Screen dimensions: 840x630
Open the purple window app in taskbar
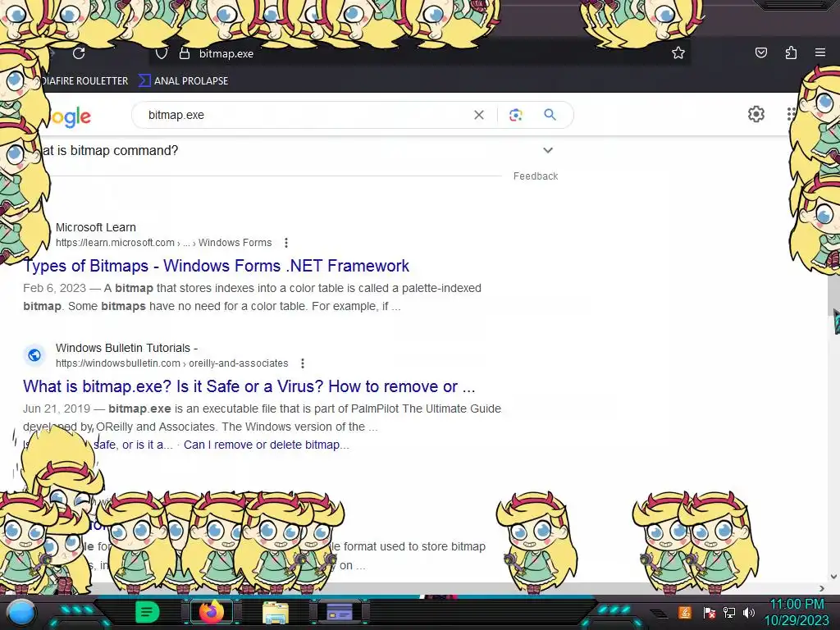339,612
